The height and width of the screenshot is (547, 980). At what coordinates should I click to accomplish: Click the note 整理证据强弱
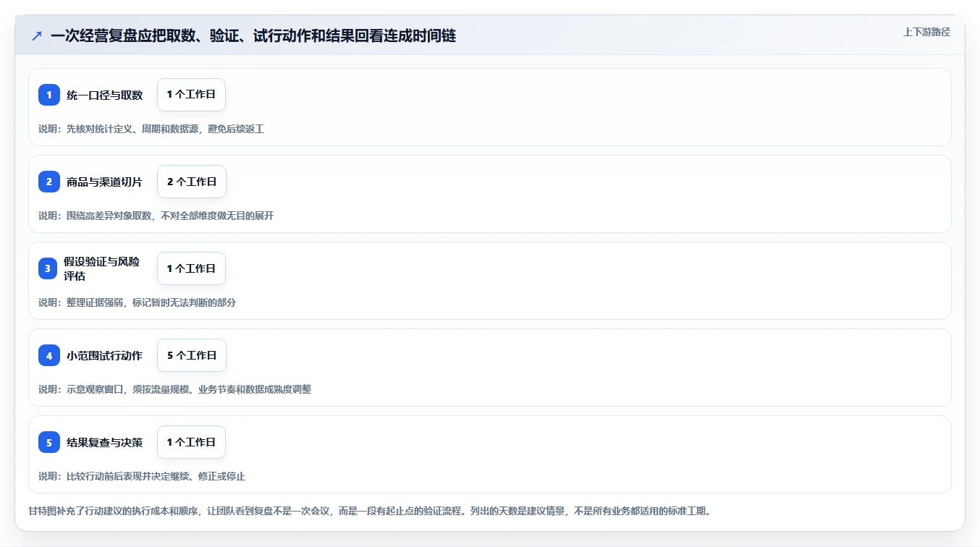point(137,302)
